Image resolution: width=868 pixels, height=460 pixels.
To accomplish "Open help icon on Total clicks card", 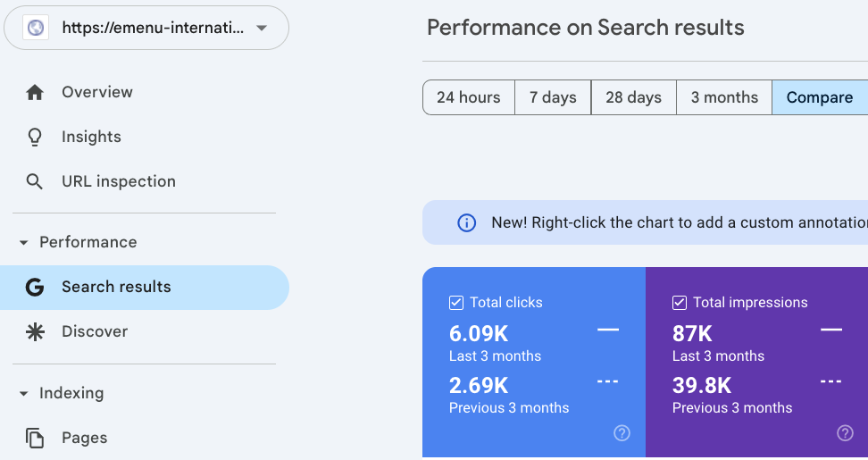I will 622,433.
